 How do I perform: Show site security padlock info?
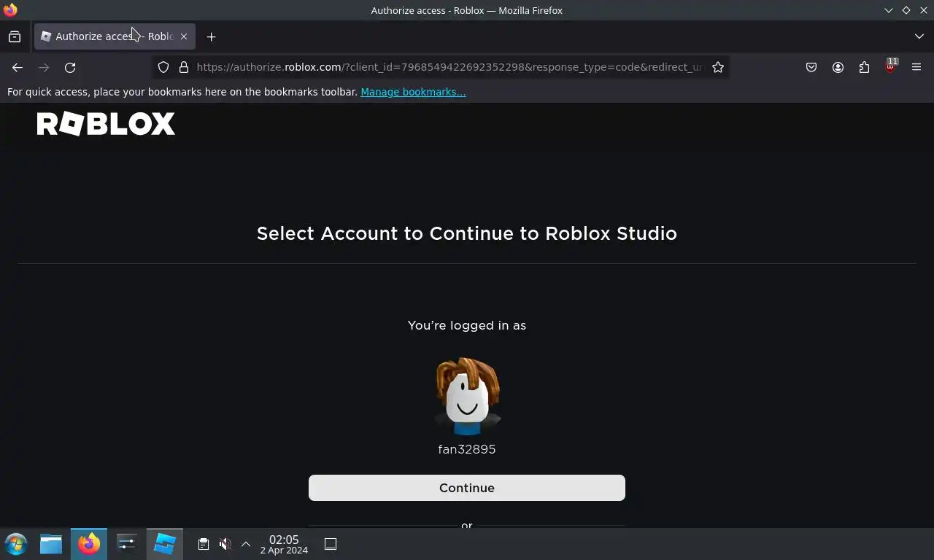[184, 67]
